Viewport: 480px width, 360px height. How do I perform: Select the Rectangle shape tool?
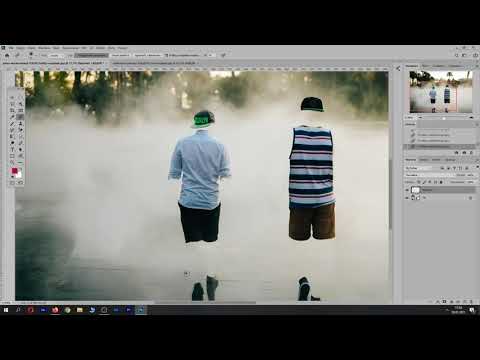point(12,156)
